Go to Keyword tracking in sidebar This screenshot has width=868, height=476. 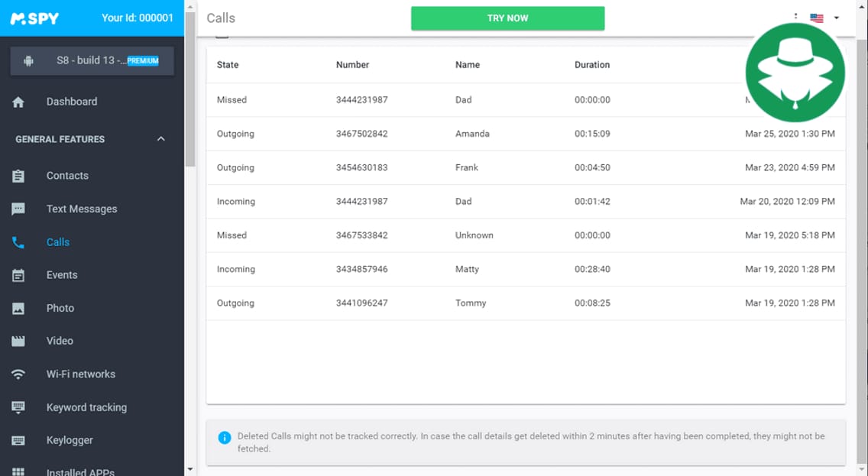point(86,407)
